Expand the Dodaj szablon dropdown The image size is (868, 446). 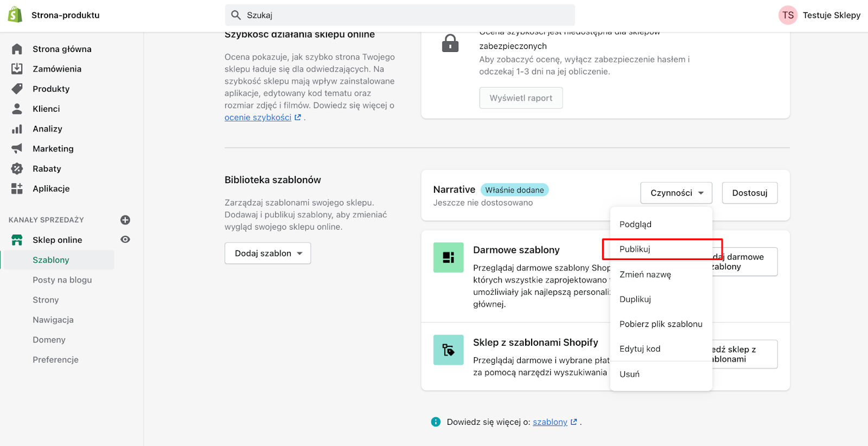point(267,253)
